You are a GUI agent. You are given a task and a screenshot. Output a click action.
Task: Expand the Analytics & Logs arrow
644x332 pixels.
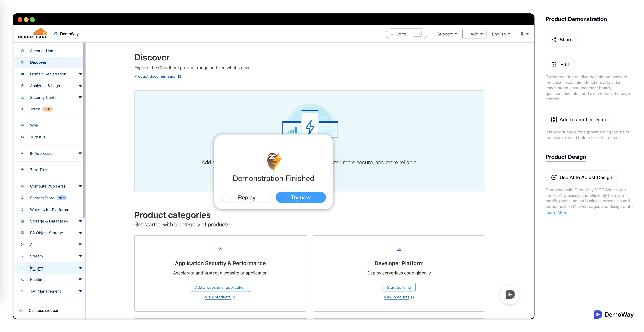(80, 86)
